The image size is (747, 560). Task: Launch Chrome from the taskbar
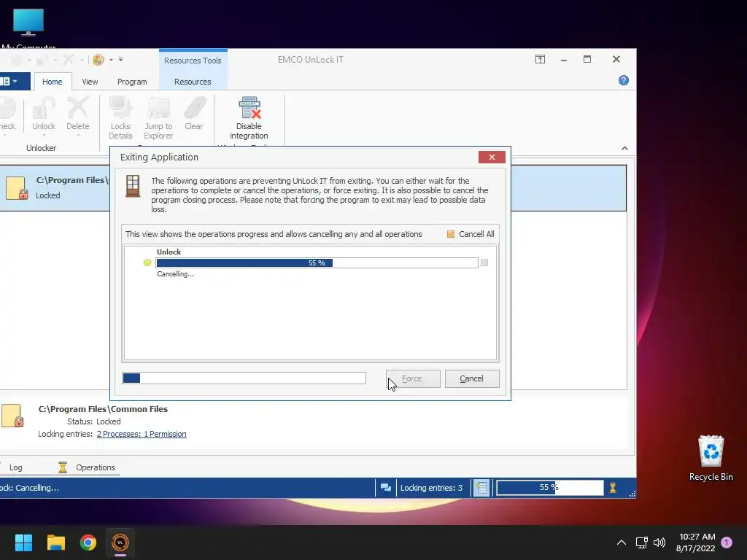click(88, 542)
